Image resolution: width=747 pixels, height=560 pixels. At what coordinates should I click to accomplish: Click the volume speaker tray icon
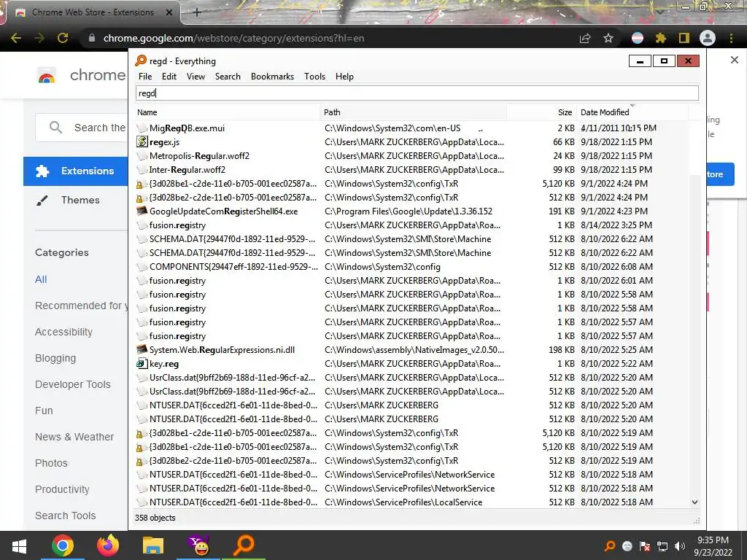(x=680, y=546)
